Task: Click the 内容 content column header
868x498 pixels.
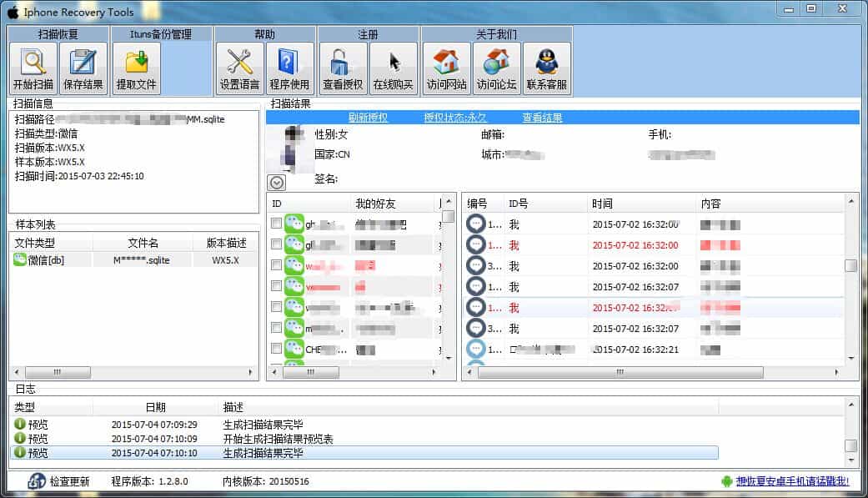Action: tap(770, 204)
